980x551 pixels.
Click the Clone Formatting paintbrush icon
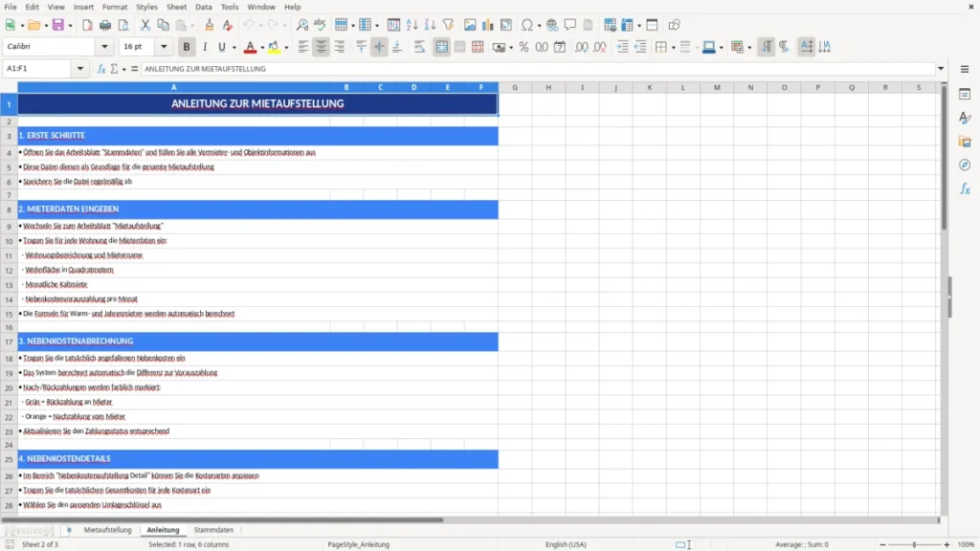(x=210, y=25)
